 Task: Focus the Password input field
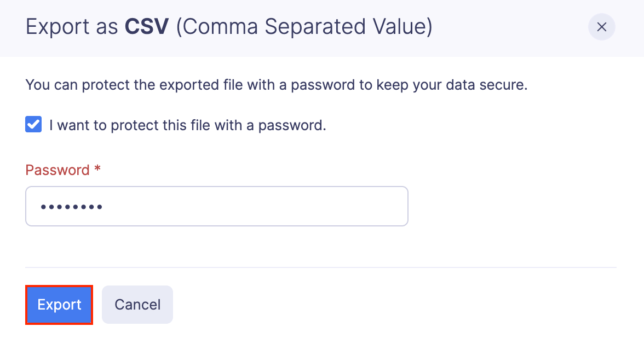point(216,206)
